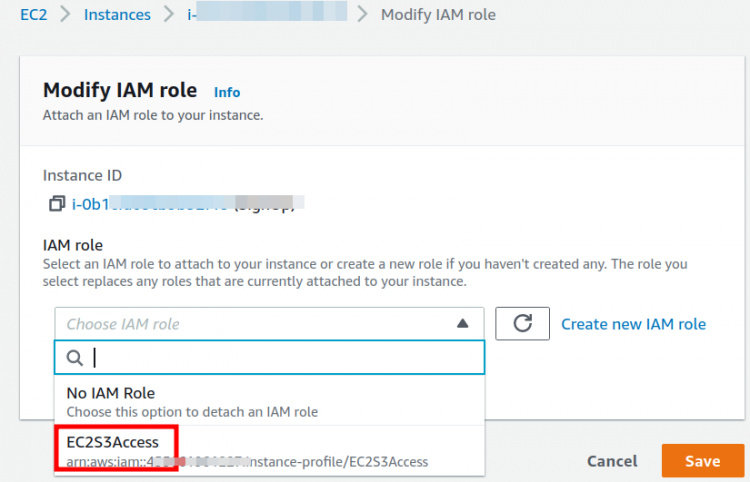Cancel the IAM role modification
The width and height of the screenshot is (750, 482).
[612, 461]
